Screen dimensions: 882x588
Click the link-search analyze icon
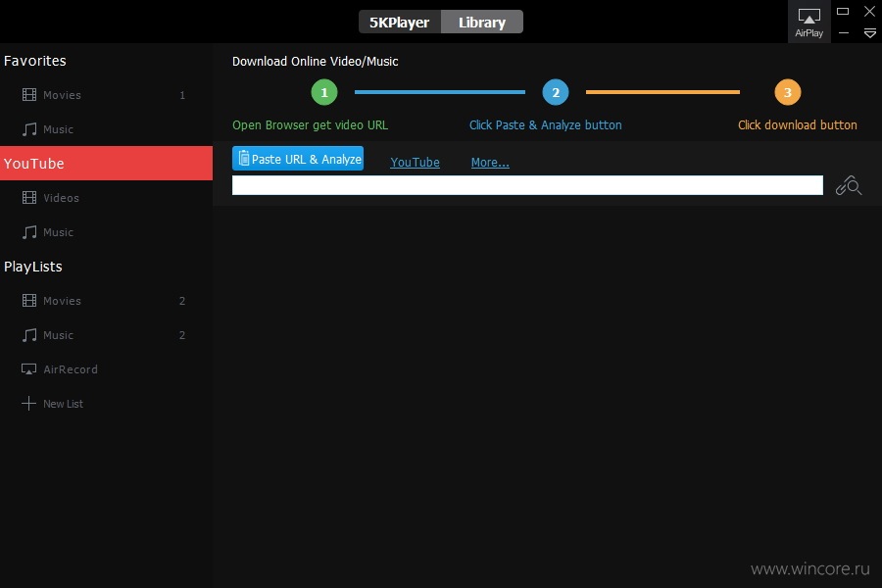coord(849,185)
